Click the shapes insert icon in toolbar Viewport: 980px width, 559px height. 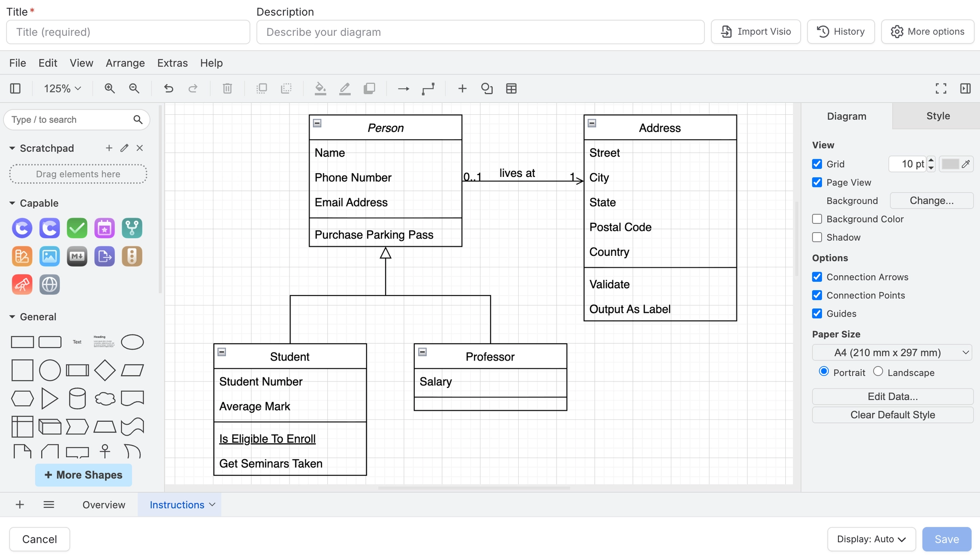pyautogui.click(x=487, y=88)
